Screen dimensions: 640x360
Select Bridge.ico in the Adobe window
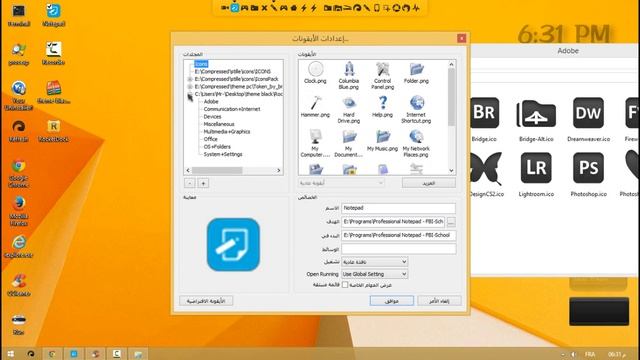click(484, 120)
